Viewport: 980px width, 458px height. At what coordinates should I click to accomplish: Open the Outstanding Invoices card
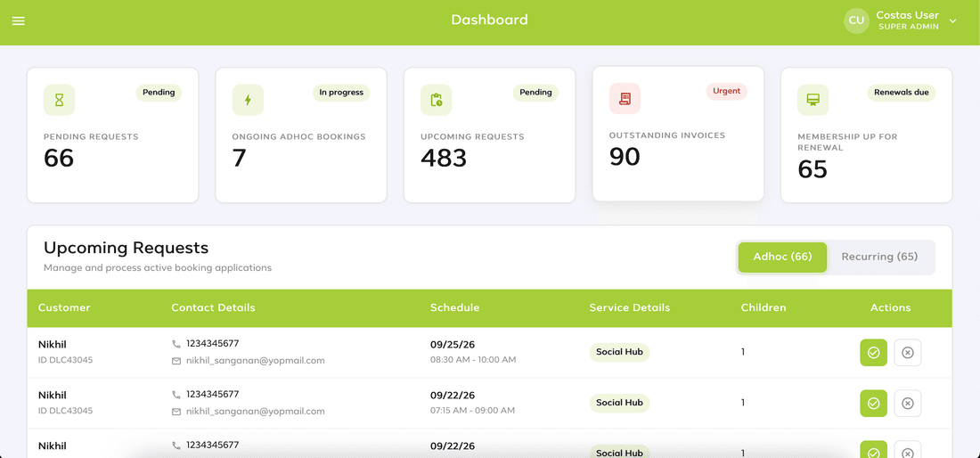point(678,134)
